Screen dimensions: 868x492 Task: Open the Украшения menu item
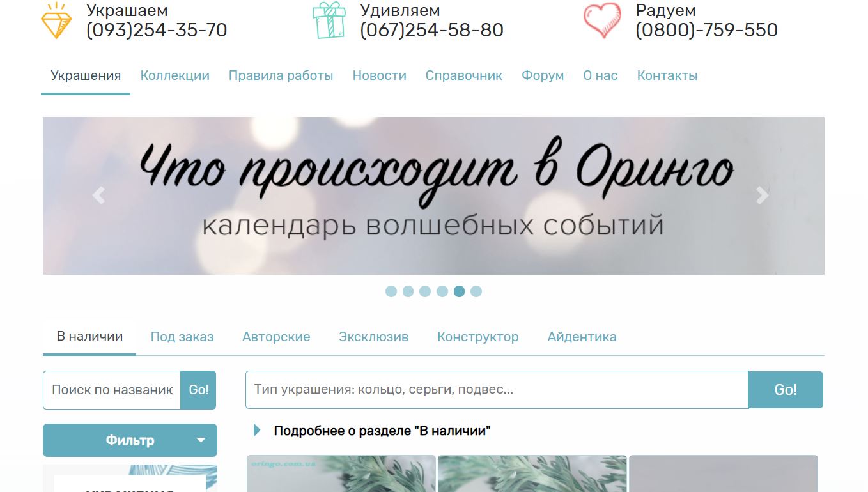[x=86, y=75]
